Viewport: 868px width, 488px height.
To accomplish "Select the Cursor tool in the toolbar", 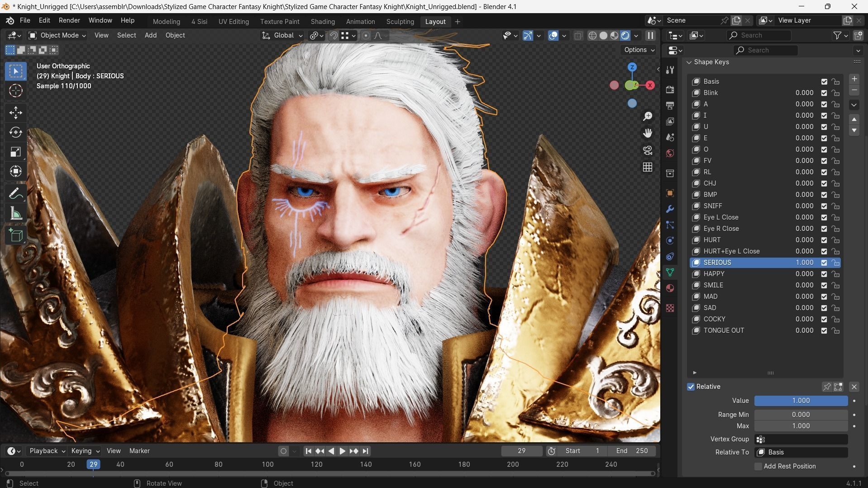I will 16,91.
